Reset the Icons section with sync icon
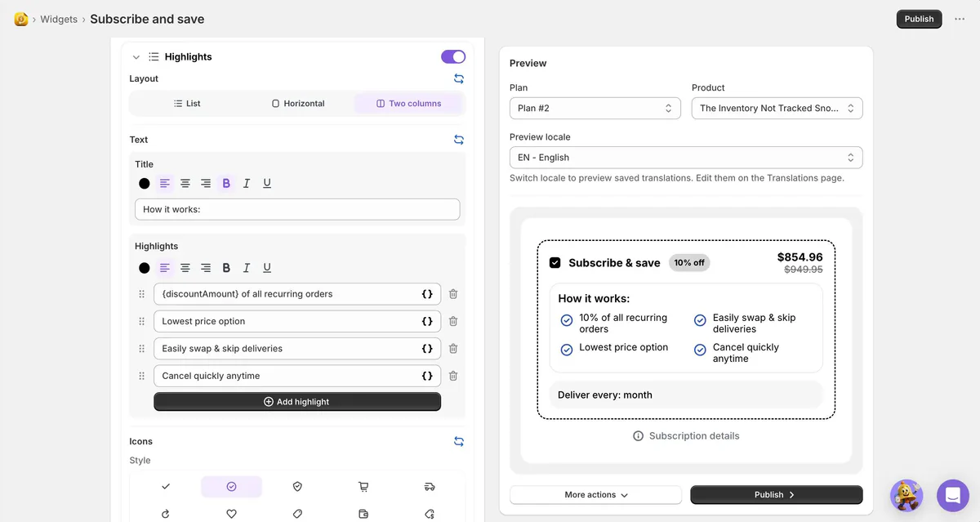Image resolution: width=980 pixels, height=522 pixels. 459,441
